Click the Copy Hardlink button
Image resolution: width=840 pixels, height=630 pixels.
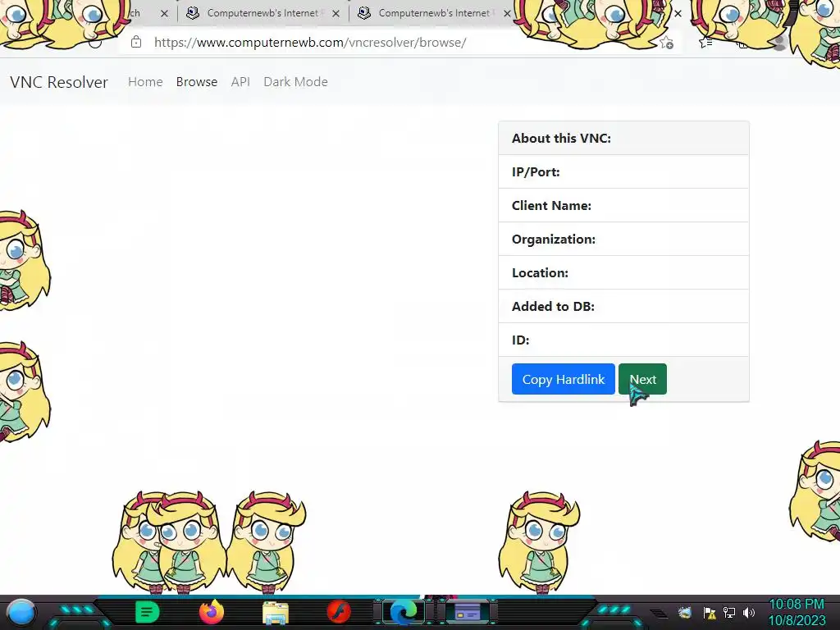[563, 379]
